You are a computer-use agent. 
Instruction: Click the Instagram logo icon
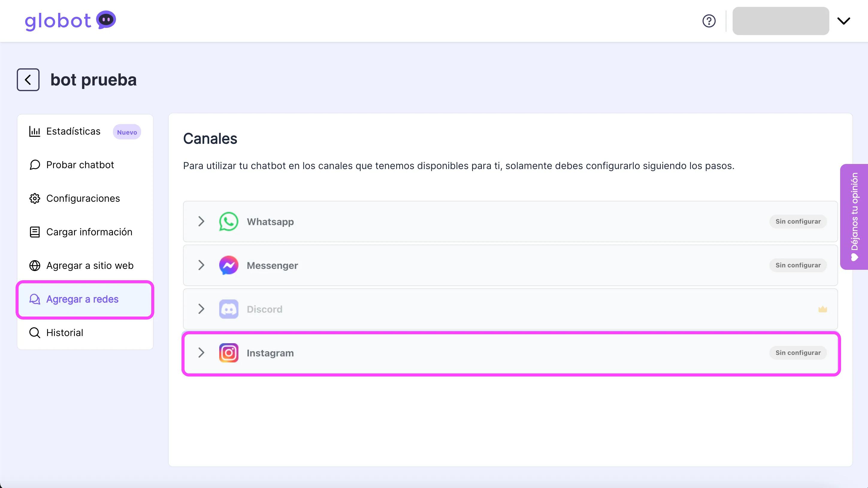pos(229,353)
